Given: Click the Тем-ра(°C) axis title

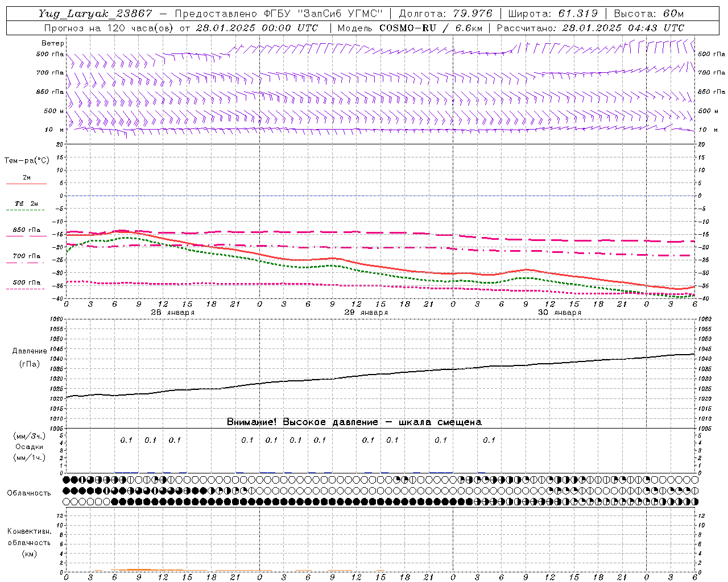Looking at the screenshot, I should pos(27,161).
